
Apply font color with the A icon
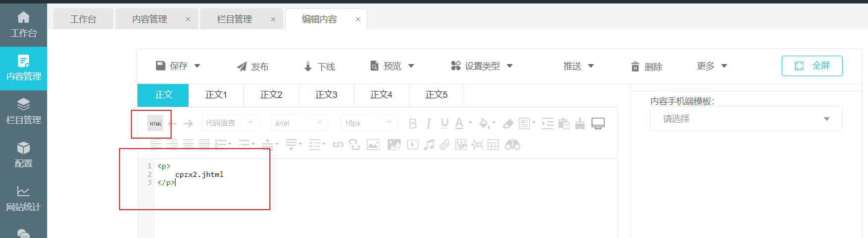click(459, 123)
